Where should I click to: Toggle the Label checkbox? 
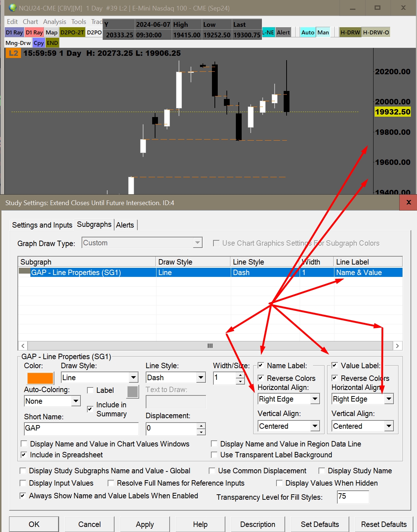click(x=90, y=390)
